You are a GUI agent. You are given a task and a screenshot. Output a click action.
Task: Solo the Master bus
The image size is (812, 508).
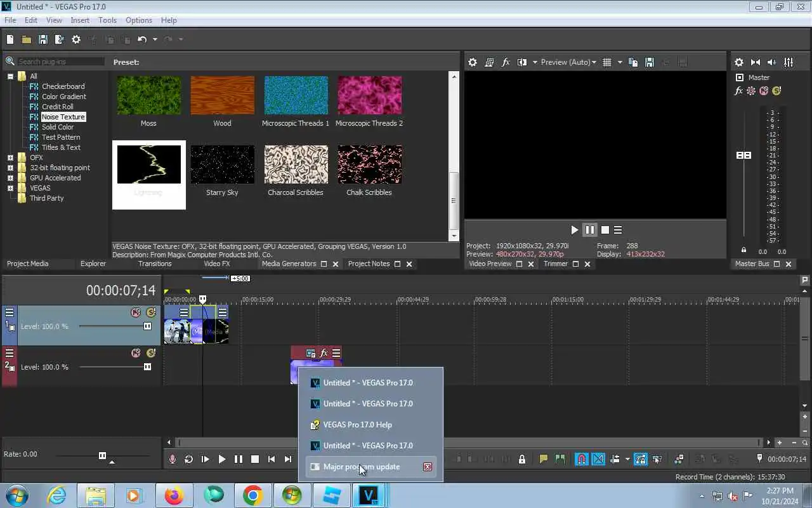coord(776,91)
